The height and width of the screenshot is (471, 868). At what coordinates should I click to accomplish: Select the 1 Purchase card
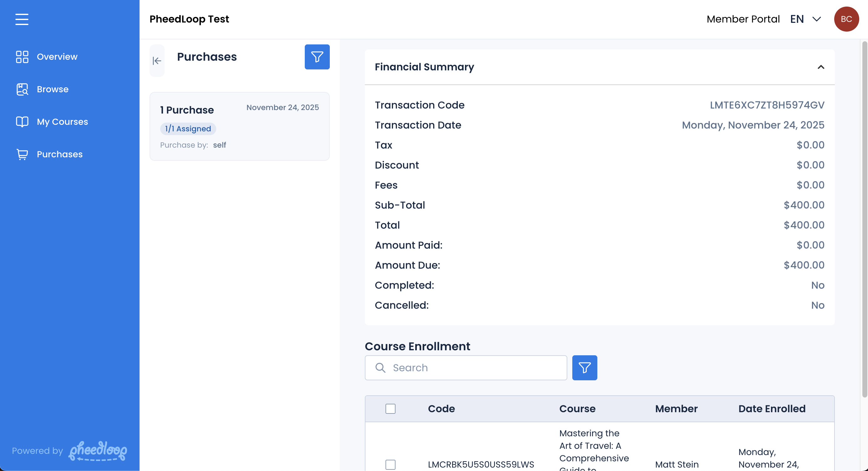point(239,126)
